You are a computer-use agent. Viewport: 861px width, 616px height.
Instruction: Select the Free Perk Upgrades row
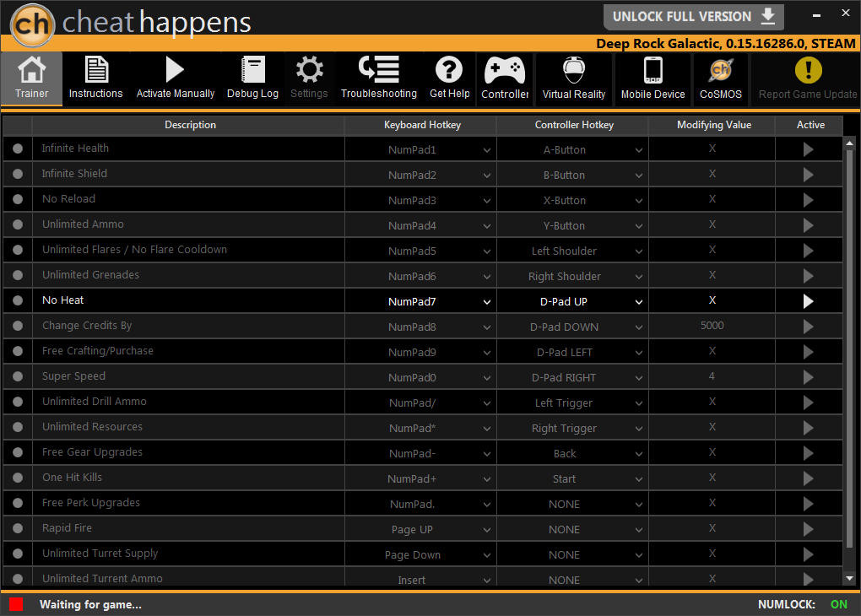click(422, 503)
